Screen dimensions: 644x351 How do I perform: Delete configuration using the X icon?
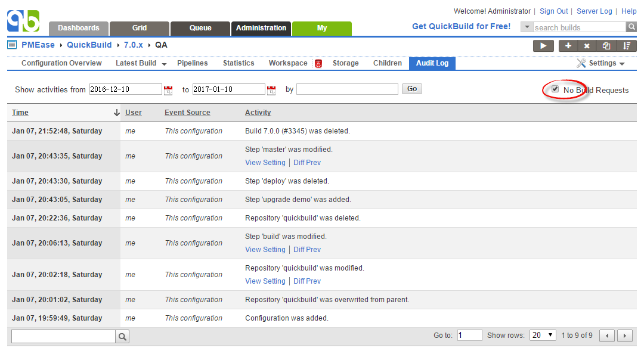587,46
